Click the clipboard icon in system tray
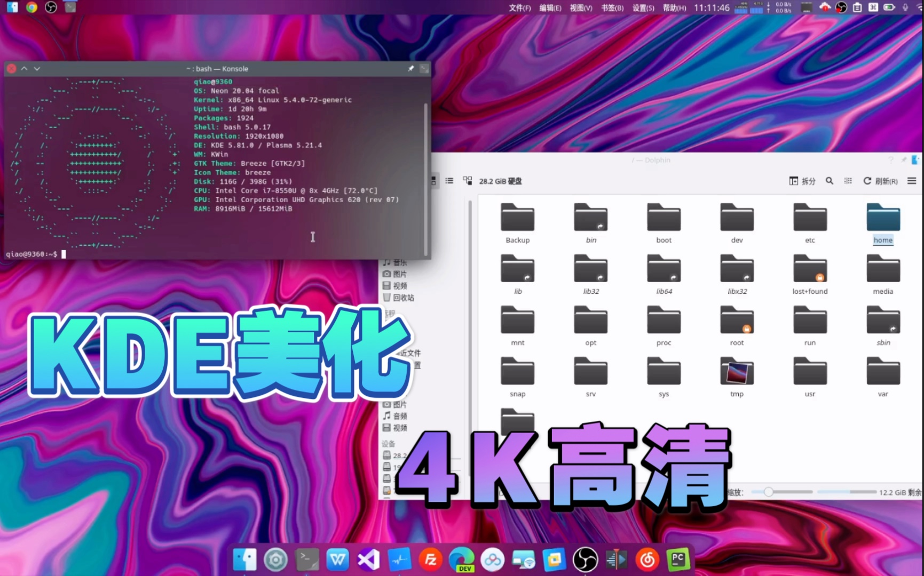 [x=857, y=7]
